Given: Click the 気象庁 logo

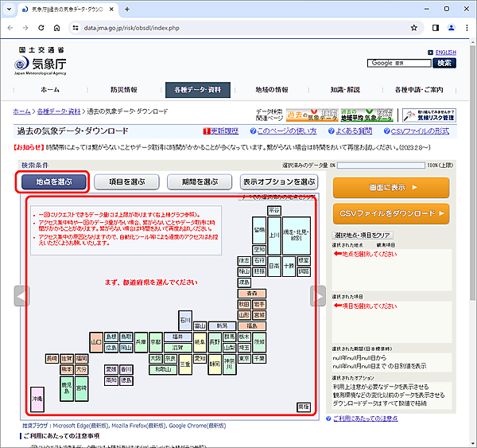Looking at the screenshot, I should pyautogui.click(x=41, y=61).
